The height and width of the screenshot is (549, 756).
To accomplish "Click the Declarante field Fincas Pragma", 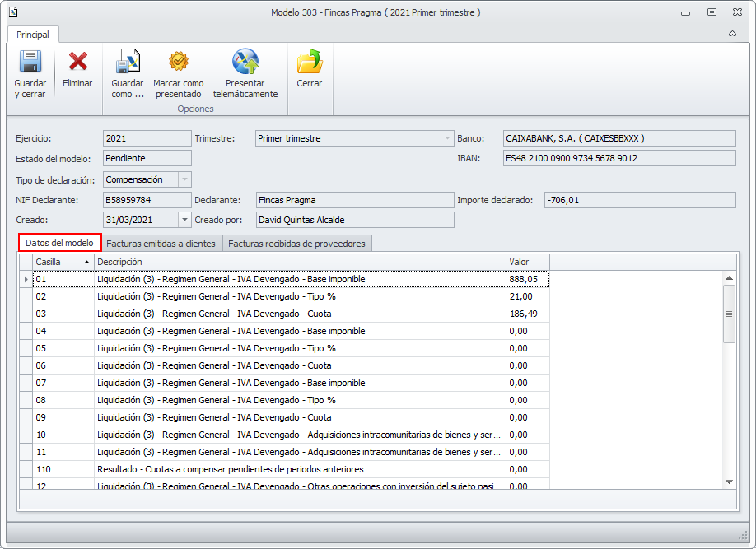I will [354, 200].
